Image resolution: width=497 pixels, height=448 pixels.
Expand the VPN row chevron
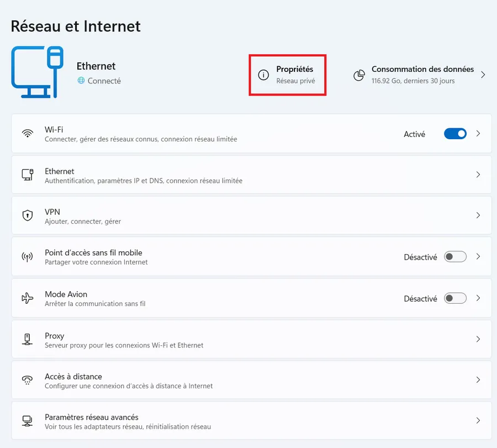(478, 215)
